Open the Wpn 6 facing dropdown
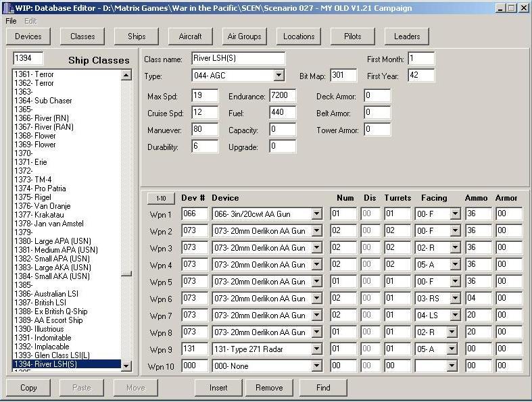This screenshot has width=532, height=402. click(x=454, y=299)
